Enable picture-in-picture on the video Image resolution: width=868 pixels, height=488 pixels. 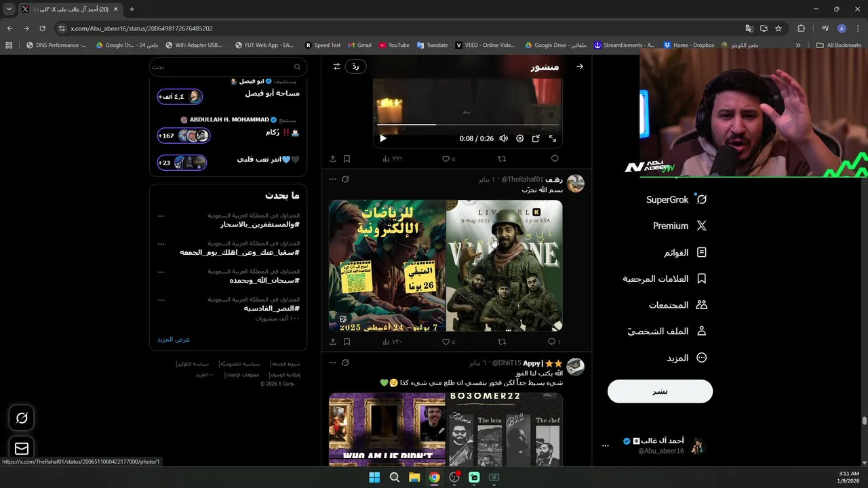point(536,138)
